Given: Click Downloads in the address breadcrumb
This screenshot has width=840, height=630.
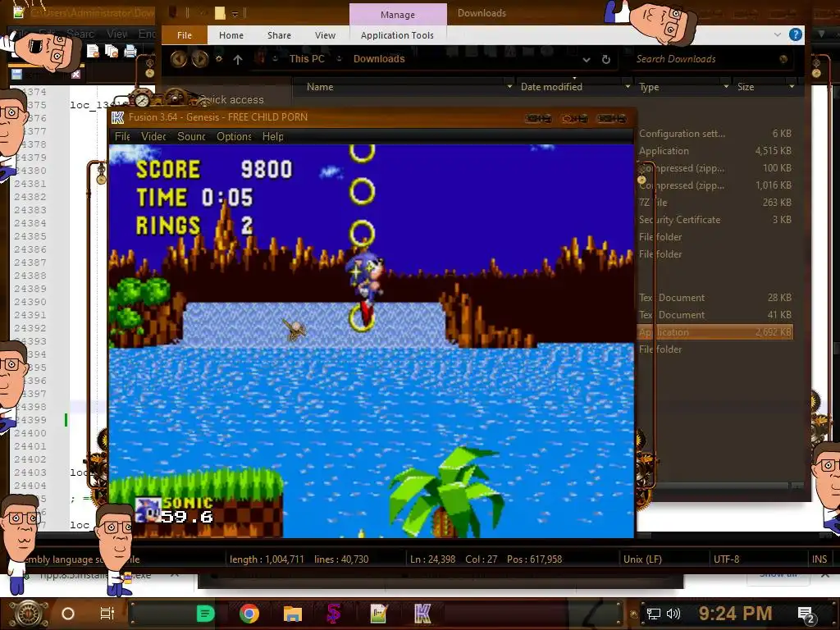Looking at the screenshot, I should tap(379, 59).
